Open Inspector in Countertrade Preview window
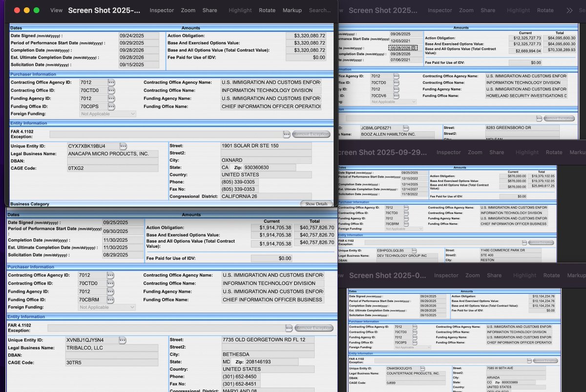The image size is (586, 392). (446, 275)
